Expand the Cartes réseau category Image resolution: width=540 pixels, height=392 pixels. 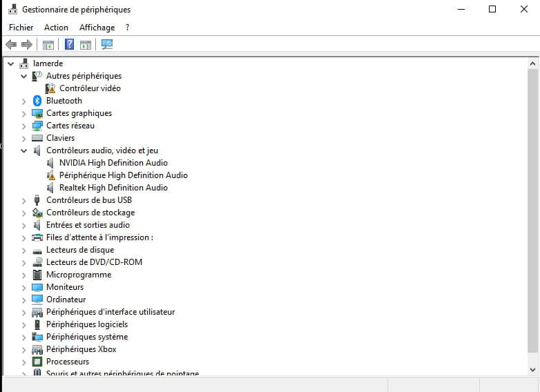[23, 126]
